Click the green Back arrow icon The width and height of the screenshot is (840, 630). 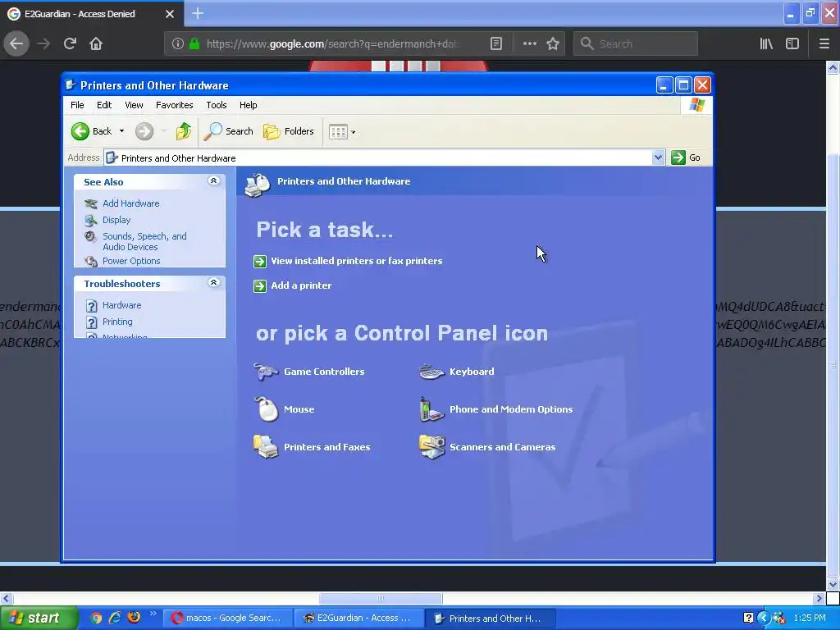pos(80,131)
